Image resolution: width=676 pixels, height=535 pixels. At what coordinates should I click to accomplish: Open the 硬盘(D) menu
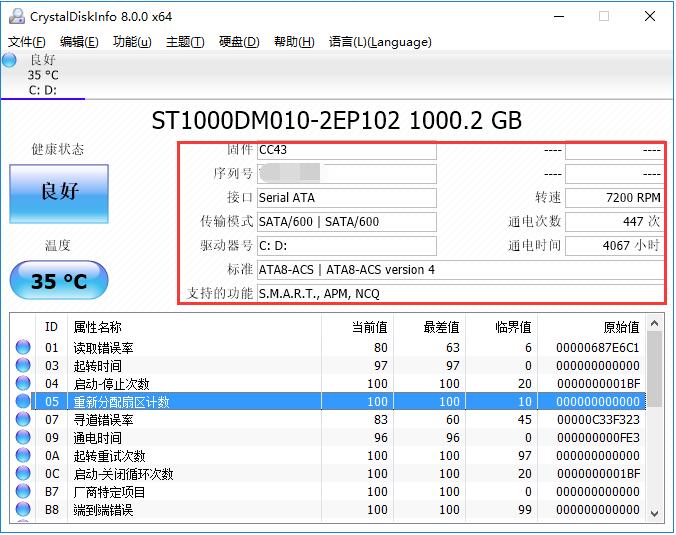239,42
